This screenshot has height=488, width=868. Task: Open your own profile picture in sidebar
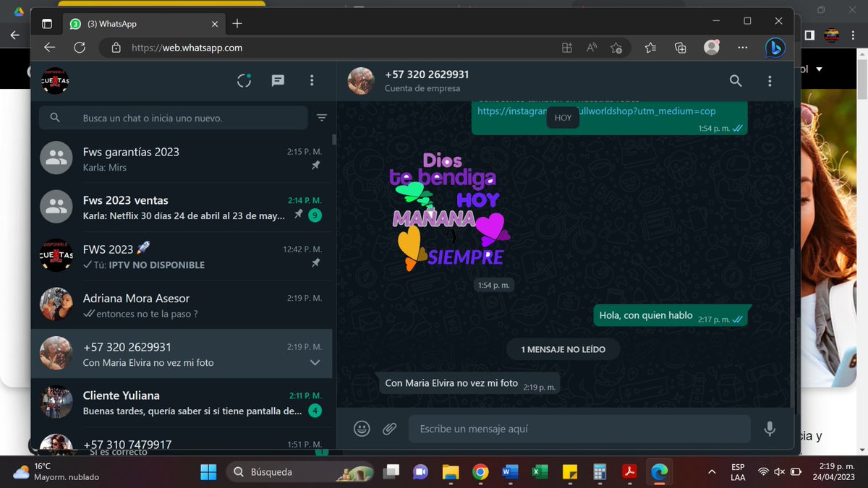click(56, 81)
